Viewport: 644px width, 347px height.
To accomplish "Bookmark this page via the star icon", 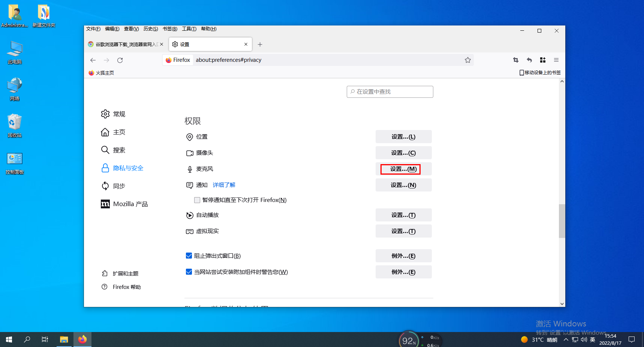I will tap(467, 60).
